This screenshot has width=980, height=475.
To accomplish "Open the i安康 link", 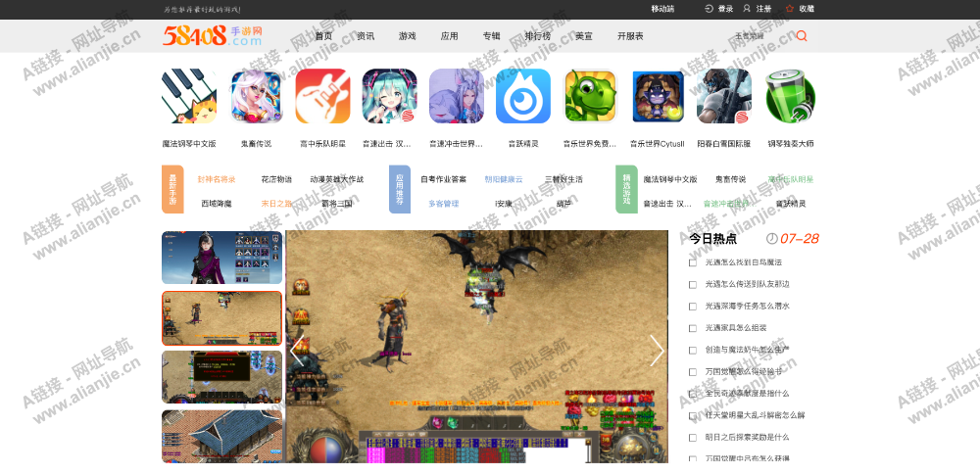I will point(504,204).
